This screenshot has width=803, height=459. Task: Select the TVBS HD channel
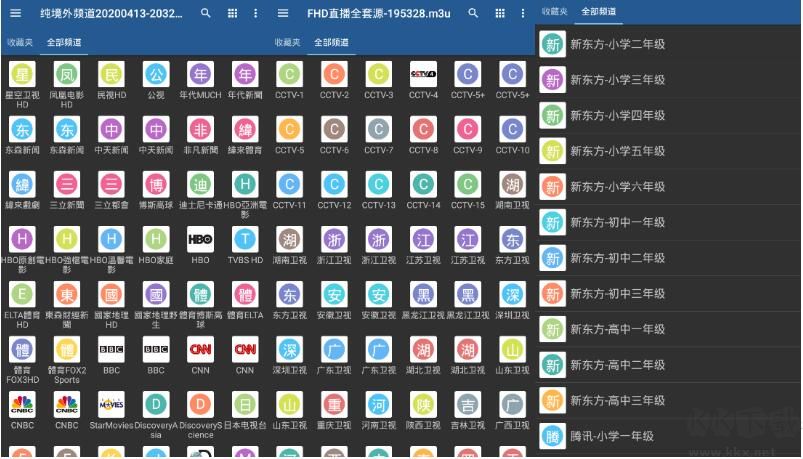[x=245, y=245]
